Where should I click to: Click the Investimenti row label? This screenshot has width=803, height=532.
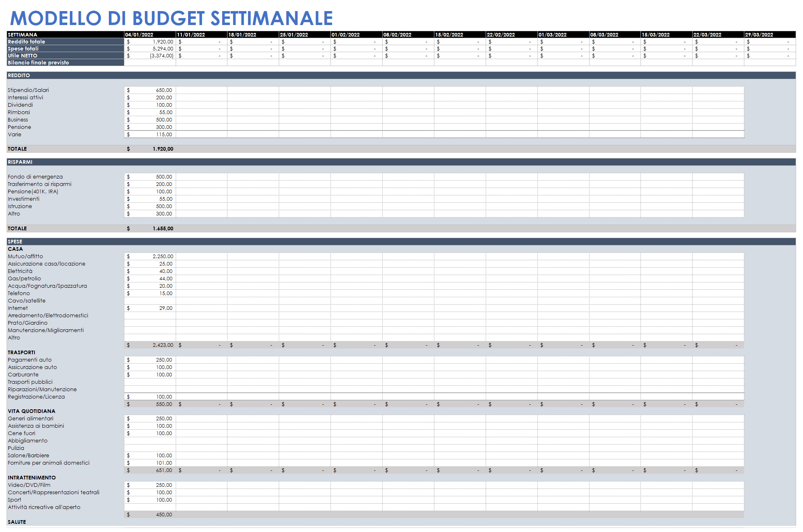(24, 199)
